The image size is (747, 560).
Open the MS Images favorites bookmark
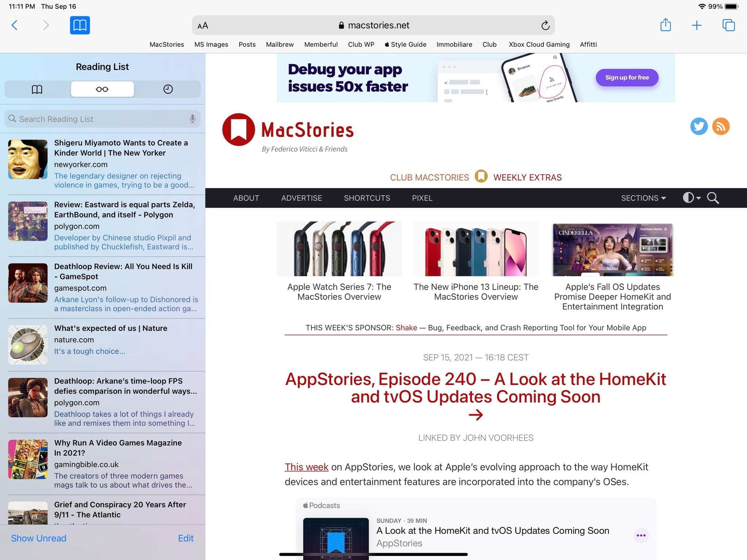[x=211, y=45]
